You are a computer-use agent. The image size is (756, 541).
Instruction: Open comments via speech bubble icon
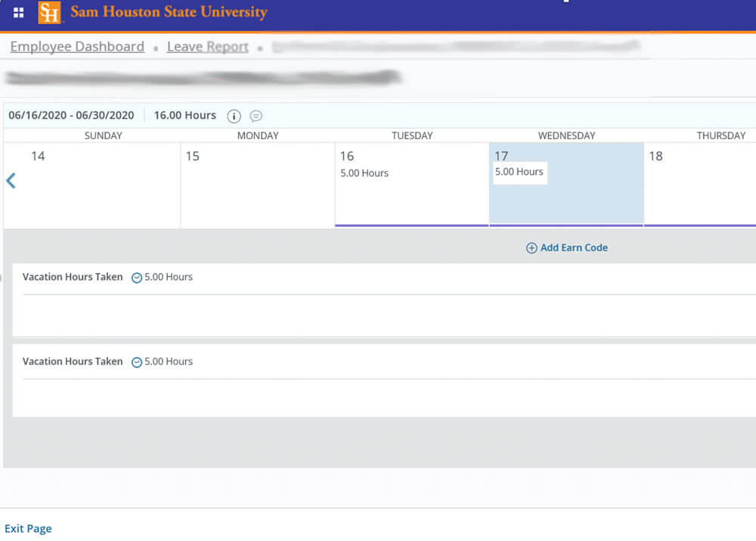[x=256, y=115]
